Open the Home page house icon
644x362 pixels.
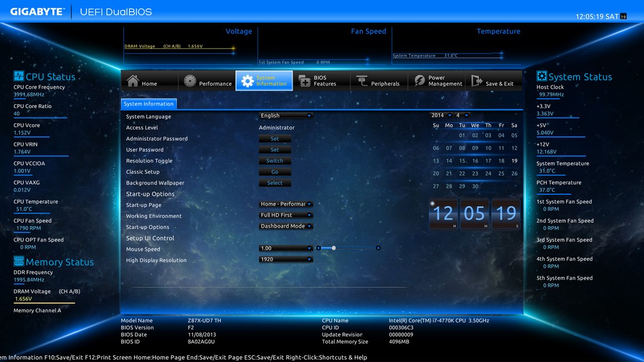point(133,80)
